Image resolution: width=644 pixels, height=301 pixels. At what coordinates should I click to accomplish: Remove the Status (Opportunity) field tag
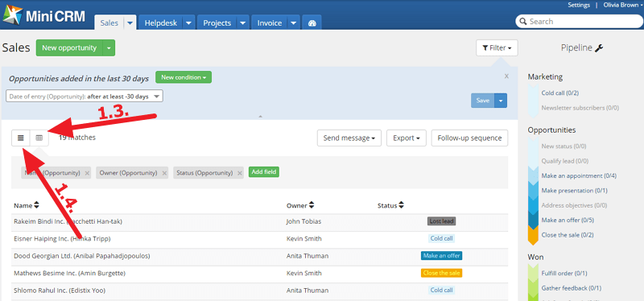point(240,173)
